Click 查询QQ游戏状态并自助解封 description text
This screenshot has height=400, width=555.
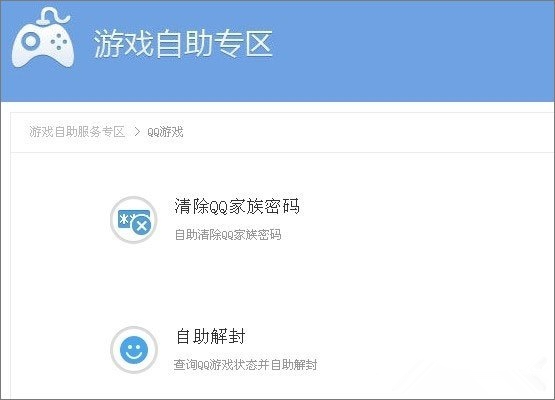click(x=245, y=365)
